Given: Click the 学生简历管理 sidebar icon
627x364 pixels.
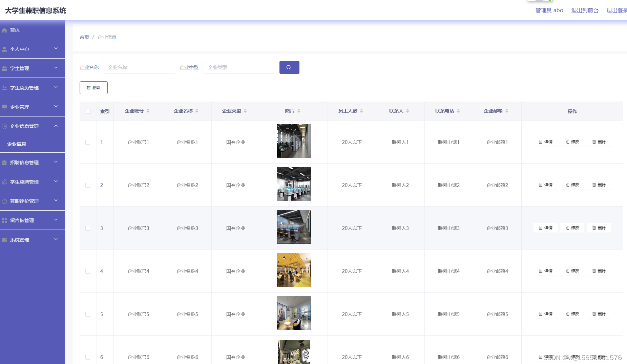Looking at the screenshot, I should [4, 88].
